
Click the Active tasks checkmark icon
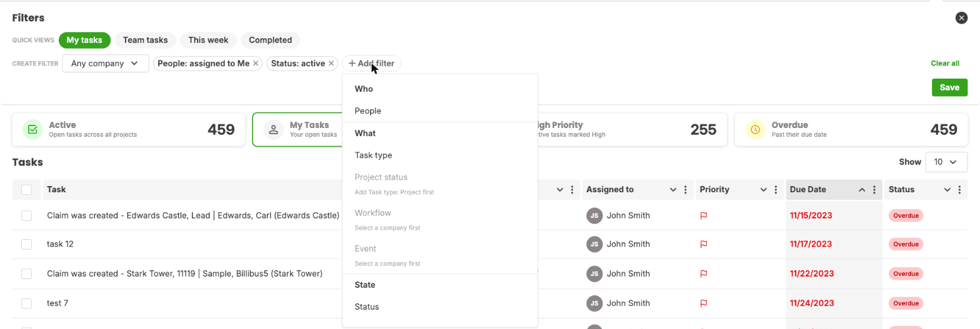click(x=32, y=129)
